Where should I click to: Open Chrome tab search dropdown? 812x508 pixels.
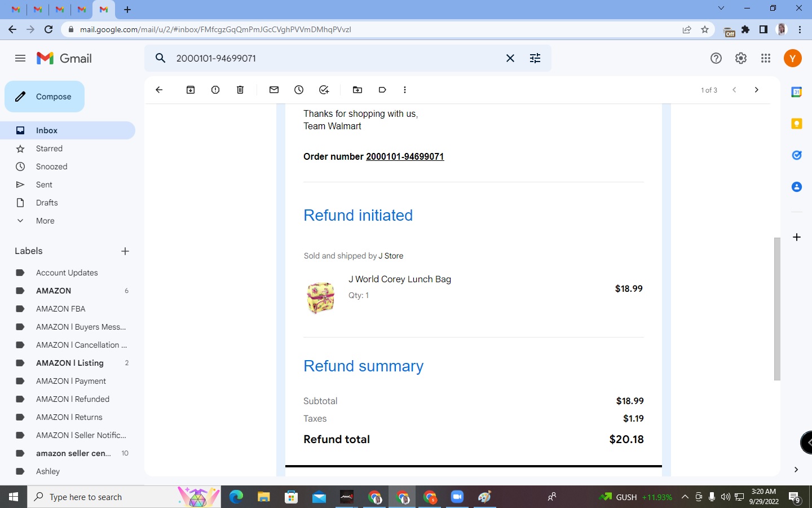721,8
